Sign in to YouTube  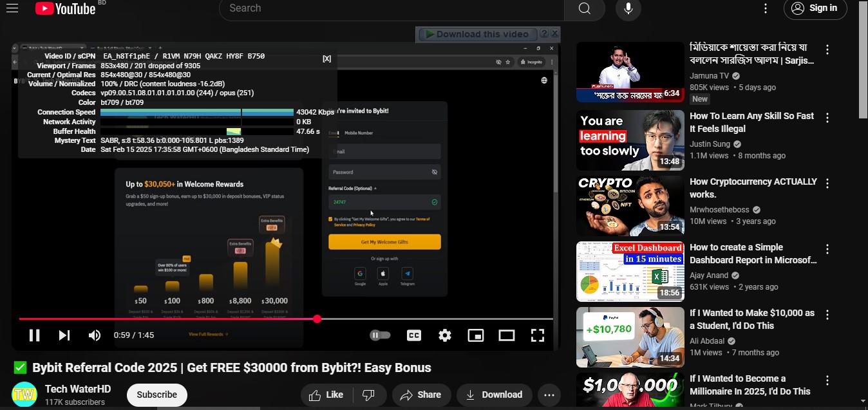815,8
